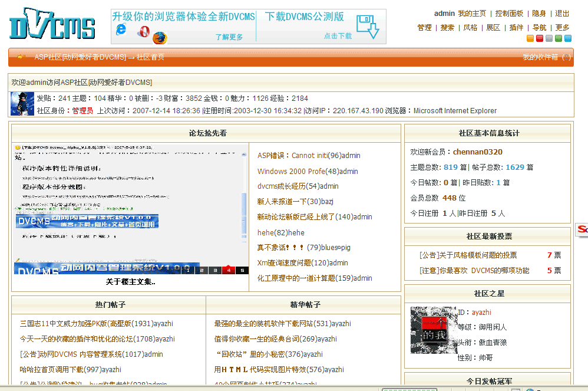588x391 pixels.
Task: Open the 风格 style menu
Action: tap(470, 27)
